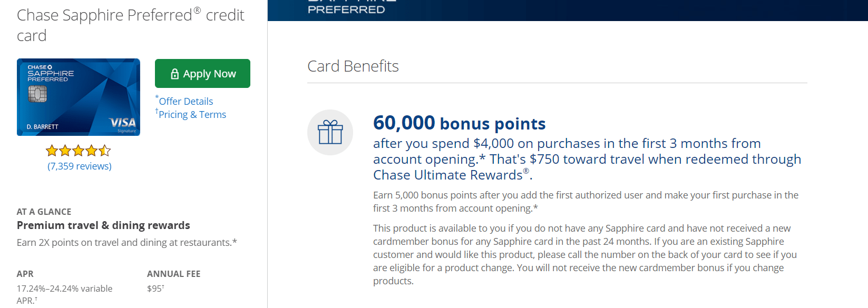
Task: Click the D. BARRETT name on the card
Action: pyautogui.click(x=43, y=127)
